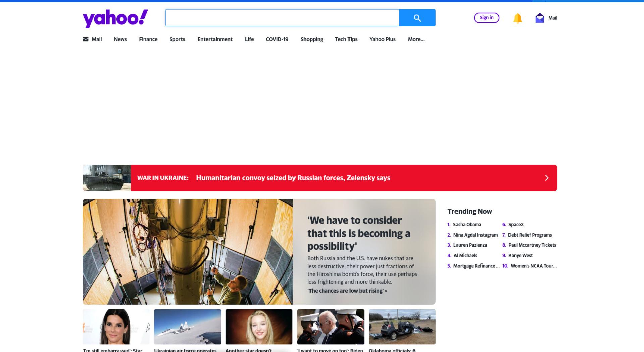Click the Sign in button
644x352 pixels.
(x=487, y=18)
